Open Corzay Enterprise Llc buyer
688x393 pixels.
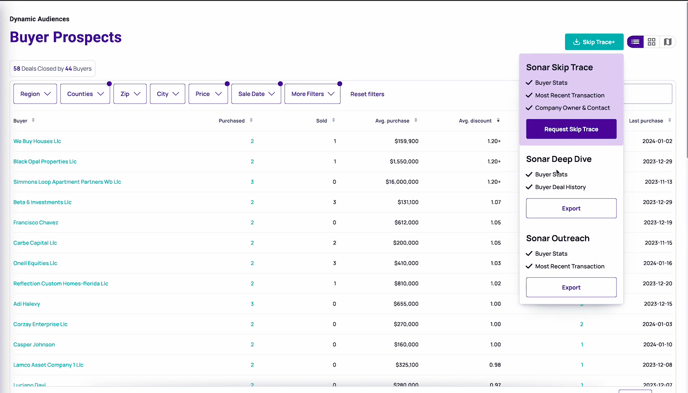(40, 324)
